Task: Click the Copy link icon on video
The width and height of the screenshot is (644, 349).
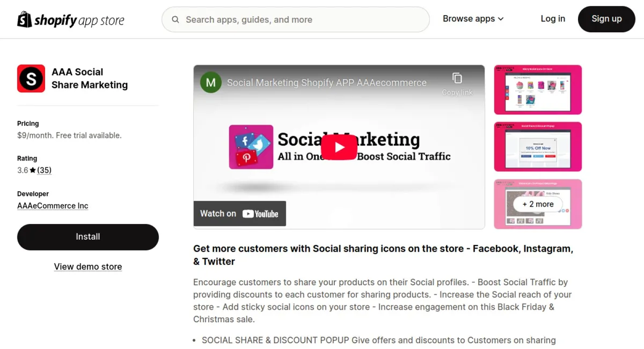Action: 457,78
